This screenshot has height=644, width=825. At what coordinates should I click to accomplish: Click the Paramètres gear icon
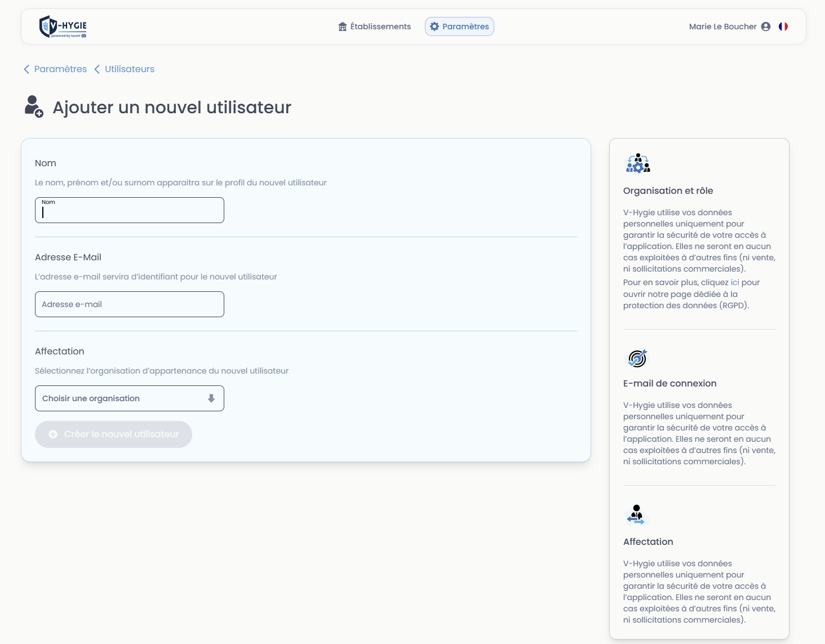click(434, 26)
